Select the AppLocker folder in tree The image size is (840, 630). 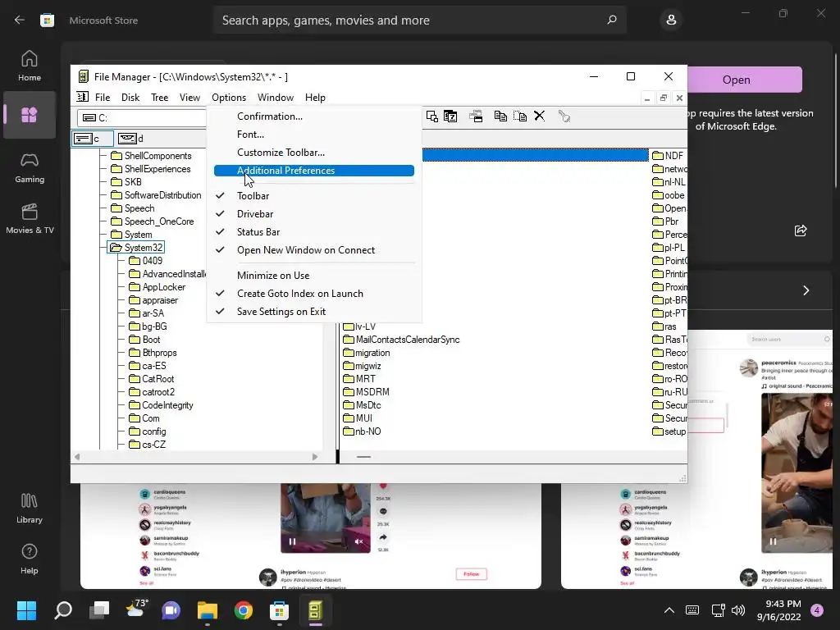point(157,287)
